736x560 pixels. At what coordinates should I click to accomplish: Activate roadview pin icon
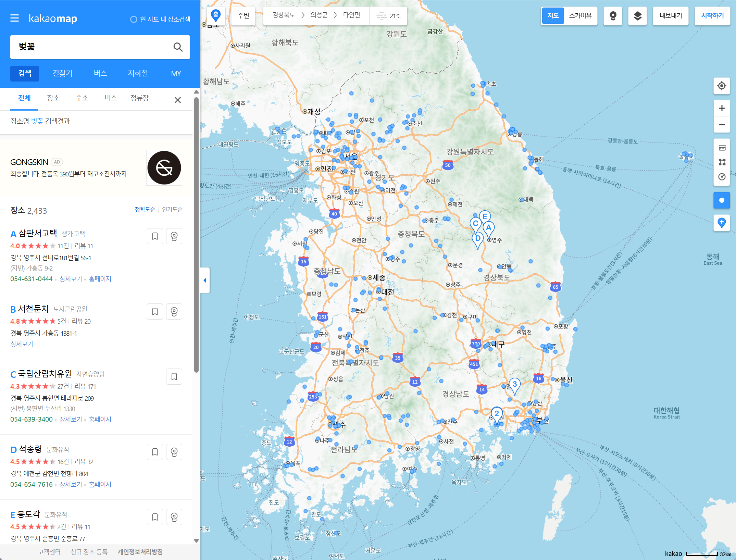[x=613, y=16]
